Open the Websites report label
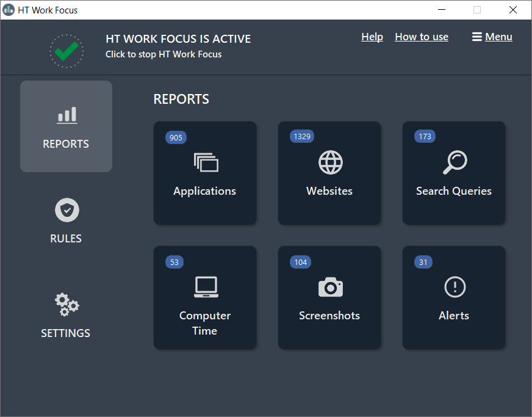This screenshot has width=532, height=417. 329,191
